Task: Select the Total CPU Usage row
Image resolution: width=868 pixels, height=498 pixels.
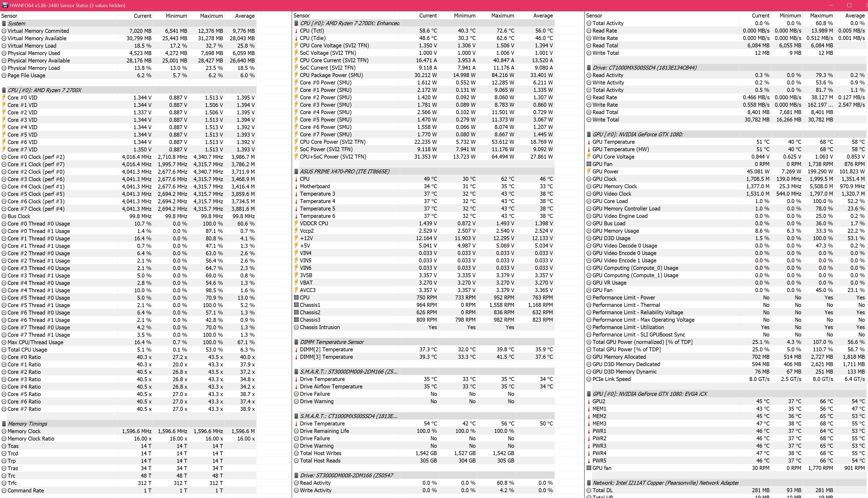Action: [27, 349]
